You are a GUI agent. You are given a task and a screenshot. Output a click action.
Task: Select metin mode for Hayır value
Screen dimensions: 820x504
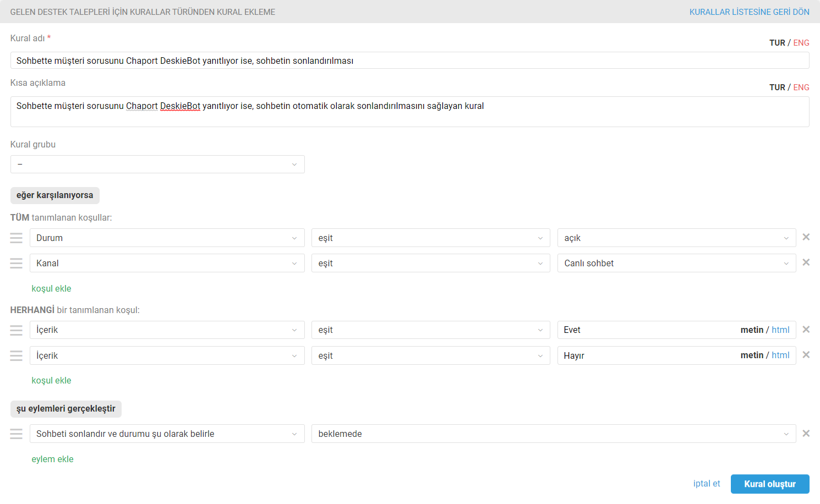(752, 355)
